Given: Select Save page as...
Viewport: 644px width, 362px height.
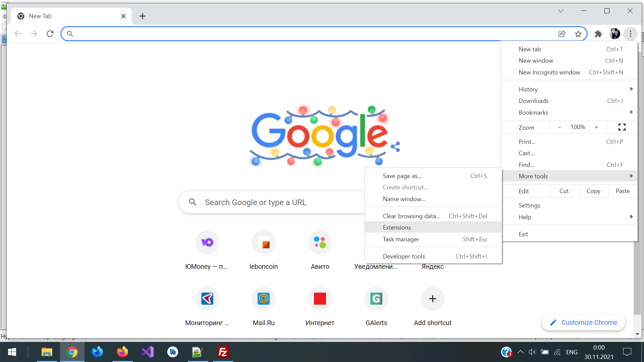Looking at the screenshot, I should [x=433, y=176].
